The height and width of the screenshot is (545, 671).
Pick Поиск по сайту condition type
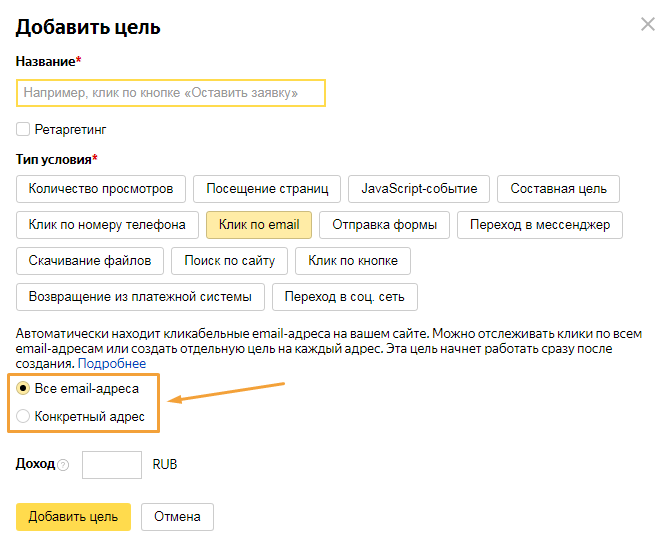tap(229, 261)
